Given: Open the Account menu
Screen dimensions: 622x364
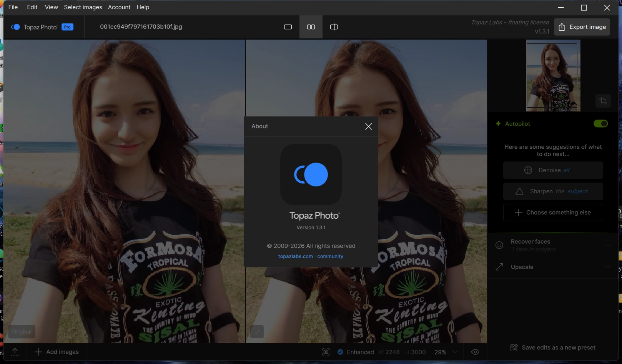Looking at the screenshot, I should [119, 7].
